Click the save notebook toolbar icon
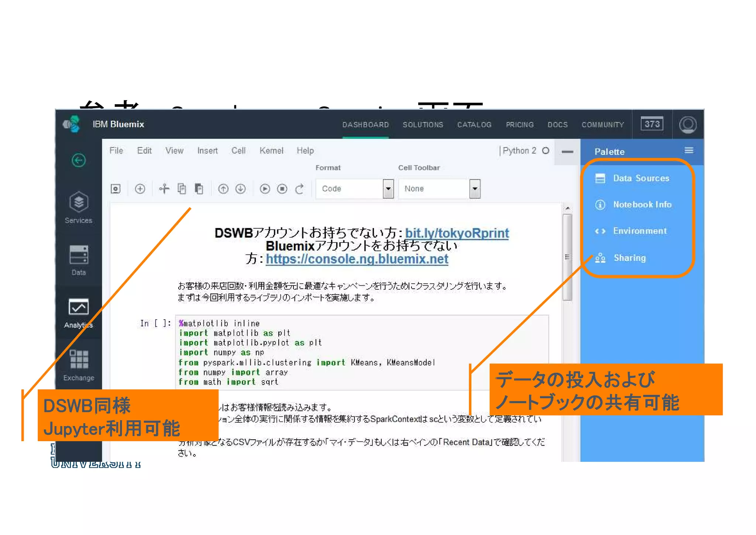This screenshot has height=535, width=756. coord(116,189)
